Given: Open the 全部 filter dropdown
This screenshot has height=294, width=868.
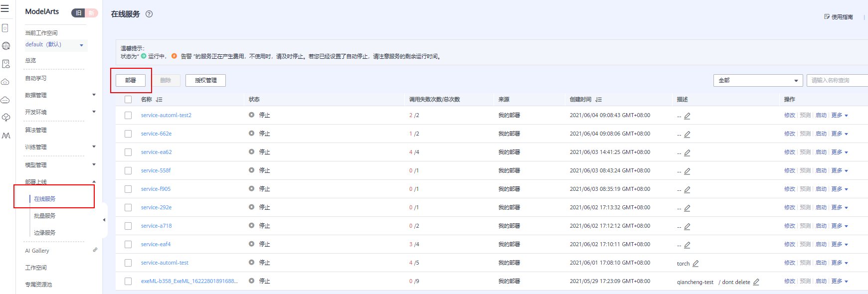Looking at the screenshot, I should (758, 80).
